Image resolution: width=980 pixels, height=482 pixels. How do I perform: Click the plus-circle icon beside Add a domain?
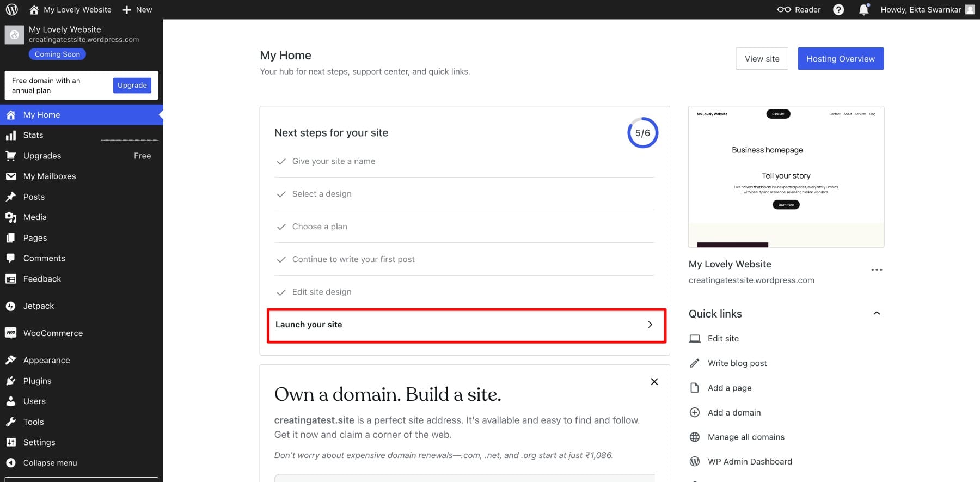695,412
